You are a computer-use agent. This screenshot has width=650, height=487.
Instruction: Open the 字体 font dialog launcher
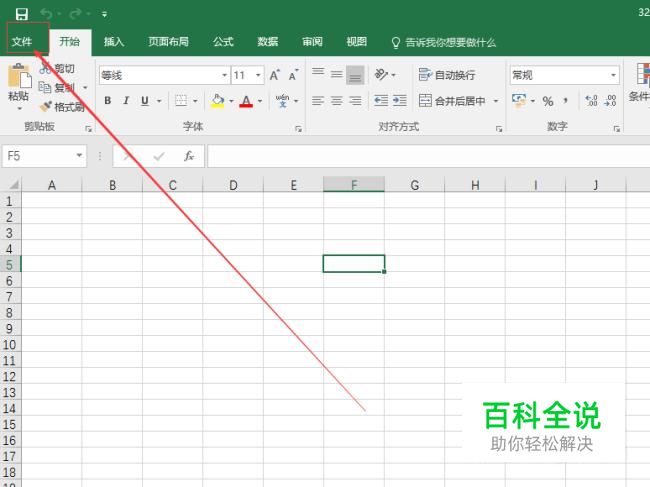298,129
